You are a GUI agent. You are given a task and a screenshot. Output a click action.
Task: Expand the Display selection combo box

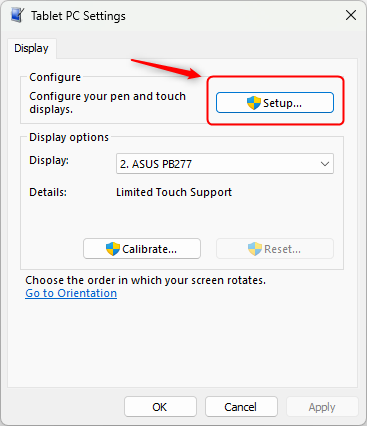click(x=225, y=164)
